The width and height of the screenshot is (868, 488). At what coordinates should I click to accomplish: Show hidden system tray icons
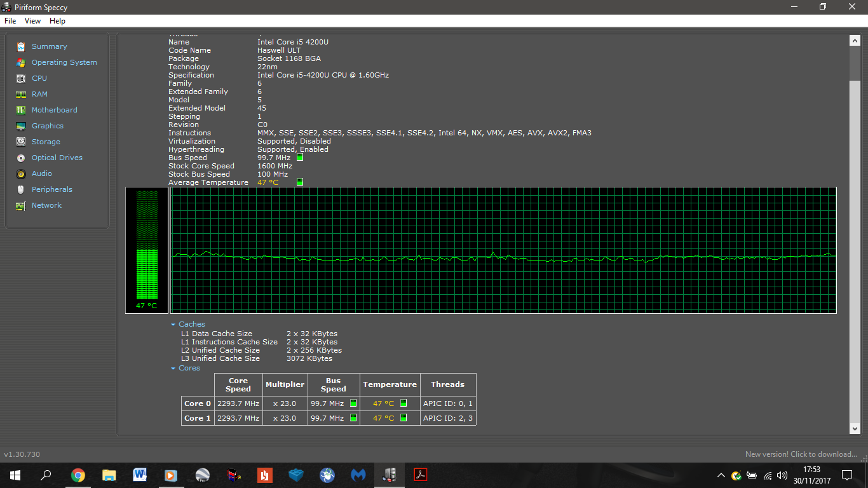(721, 475)
